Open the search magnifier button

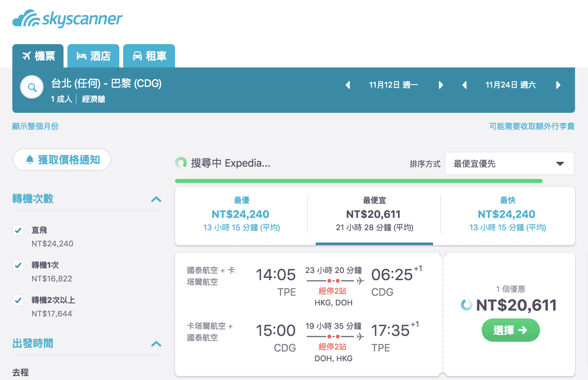coord(32,87)
